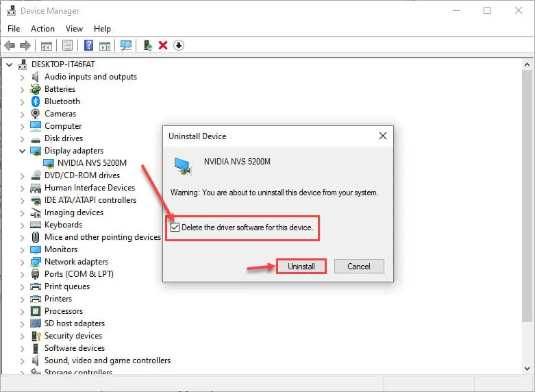The height and width of the screenshot is (392, 535).
Task: Collapse the Display adapters node
Action: click(x=22, y=151)
